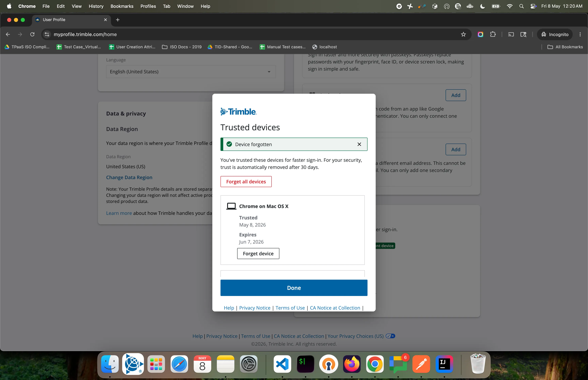Reload the current page
Screen dimensions: 588x380
32,34
